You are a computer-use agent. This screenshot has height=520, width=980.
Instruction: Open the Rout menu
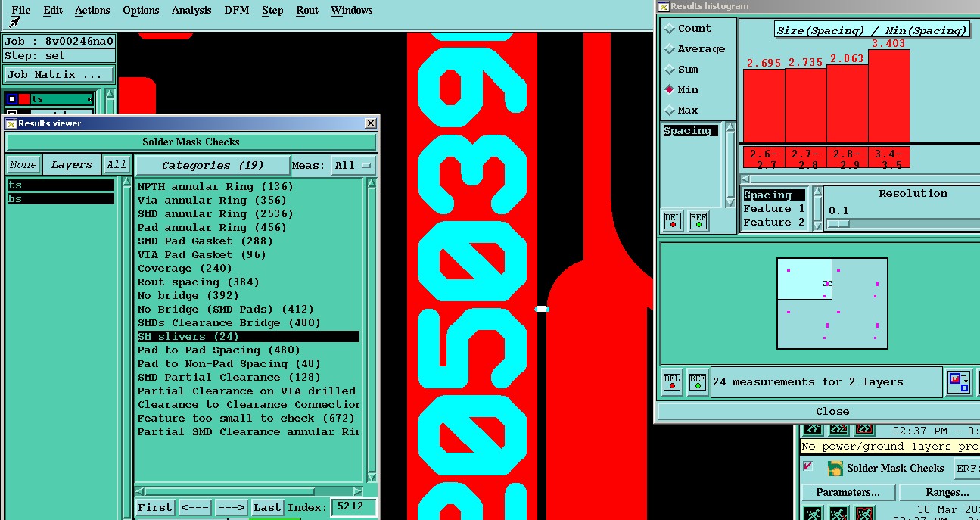(x=307, y=10)
